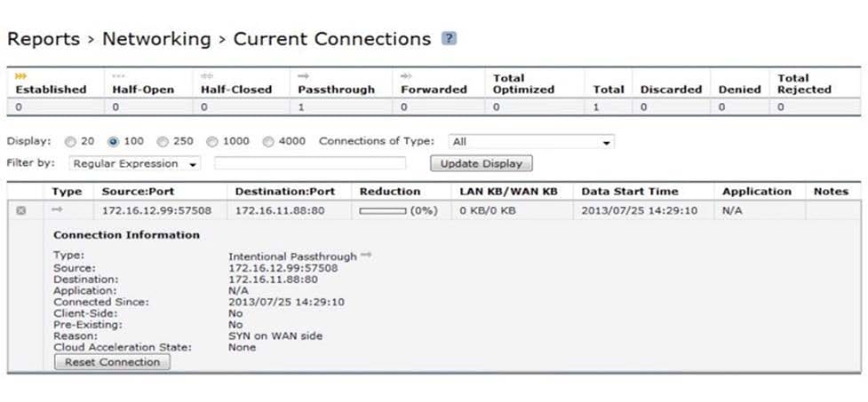Image resolution: width=868 pixels, height=402 pixels.
Task: Click the Half-Closed connection icon
Action: coord(207,76)
